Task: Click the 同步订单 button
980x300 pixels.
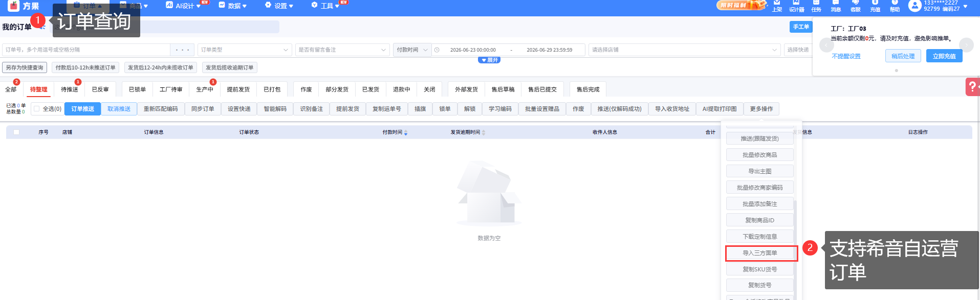Action: click(203, 109)
